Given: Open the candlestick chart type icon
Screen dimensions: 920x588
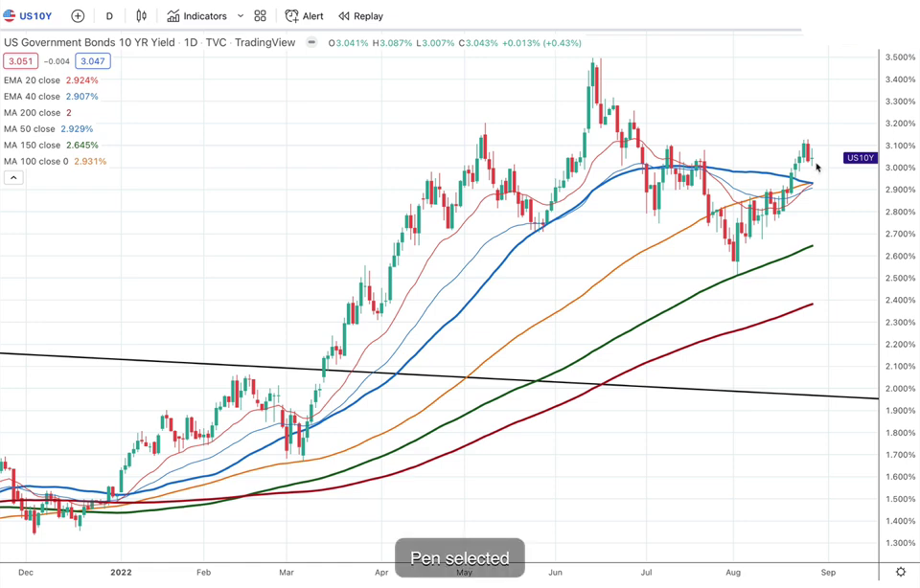Looking at the screenshot, I should pyautogui.click(x=142, y=16).
